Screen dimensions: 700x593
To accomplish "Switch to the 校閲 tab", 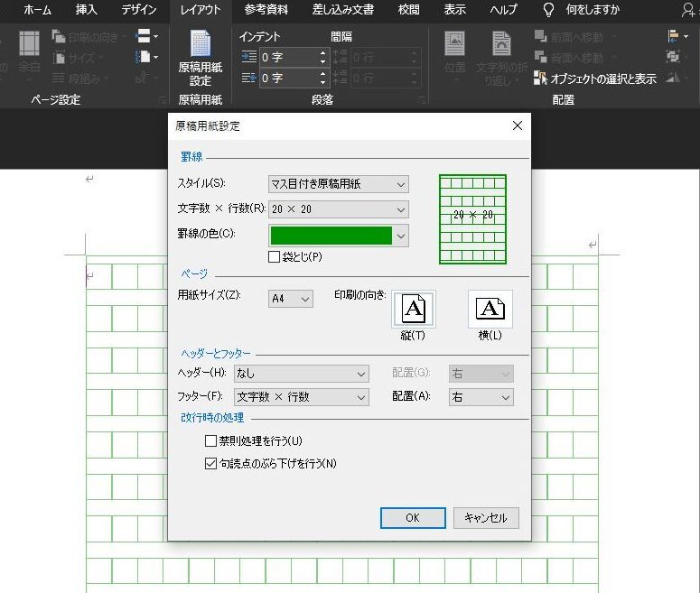I will pos(408,10).
